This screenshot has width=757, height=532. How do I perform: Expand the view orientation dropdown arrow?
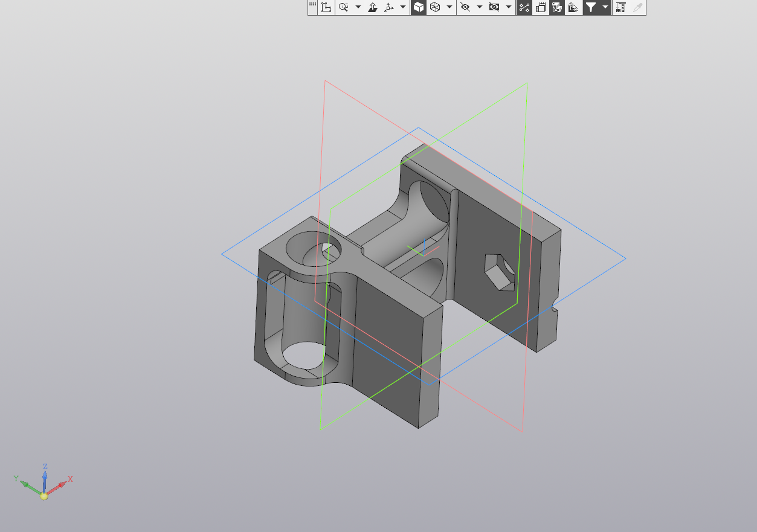403,7
